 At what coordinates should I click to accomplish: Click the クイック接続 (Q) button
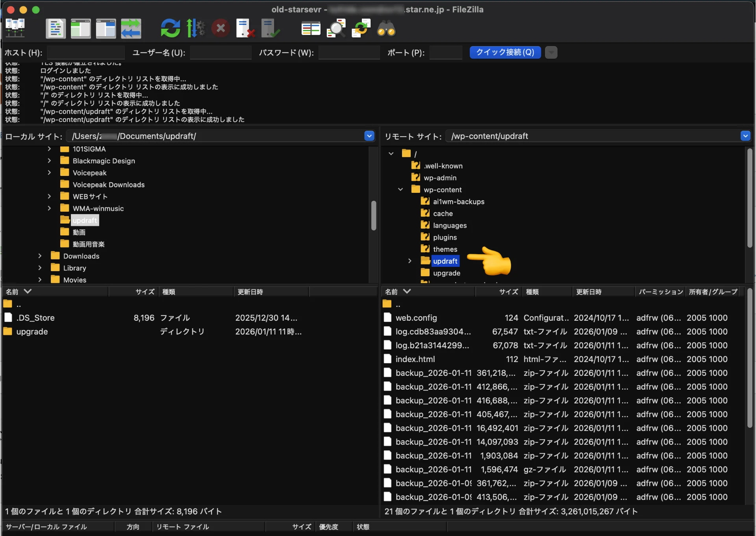505,52
